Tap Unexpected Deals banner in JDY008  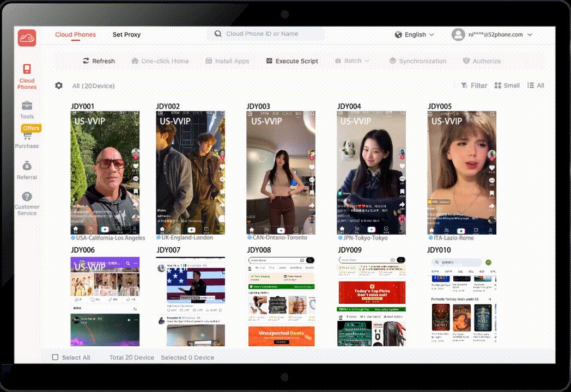pyautogui.click(x=281, y=336)
